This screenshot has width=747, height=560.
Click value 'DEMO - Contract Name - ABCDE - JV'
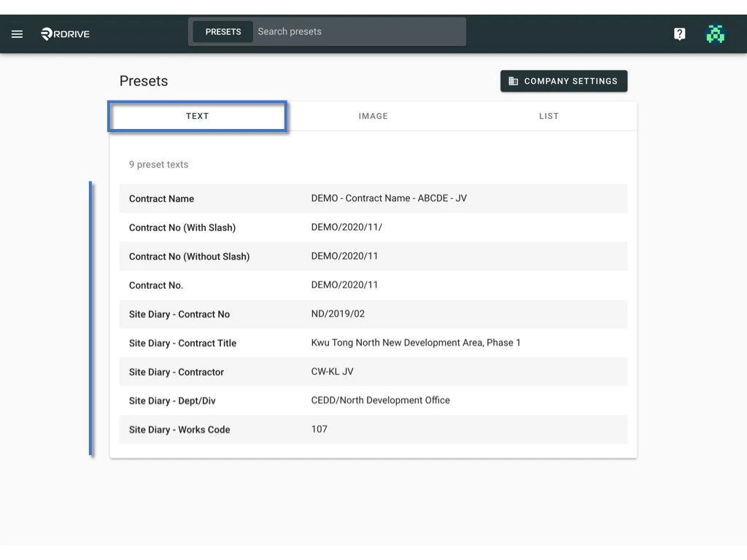point(389,198)
